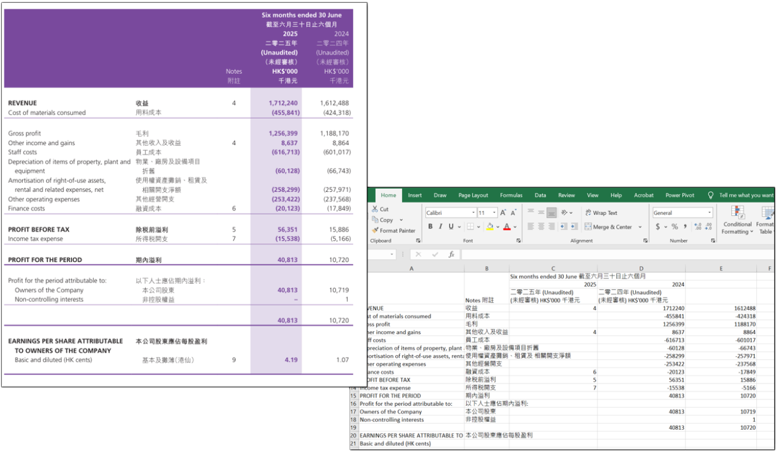Click the 1,712,240 revenue figure in the report
The width and height of the screenshot is (778, 452).
coord(283,103)
